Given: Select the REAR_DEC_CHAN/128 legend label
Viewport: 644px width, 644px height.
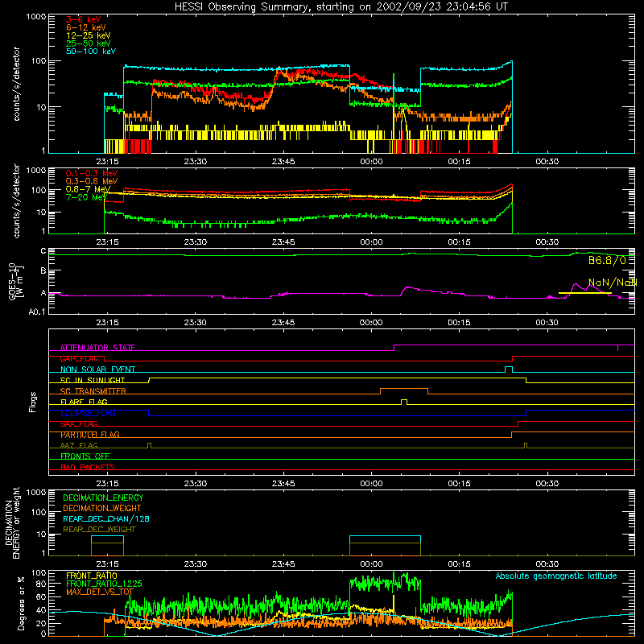Looking at the screenshot, I should coord(106,518).
